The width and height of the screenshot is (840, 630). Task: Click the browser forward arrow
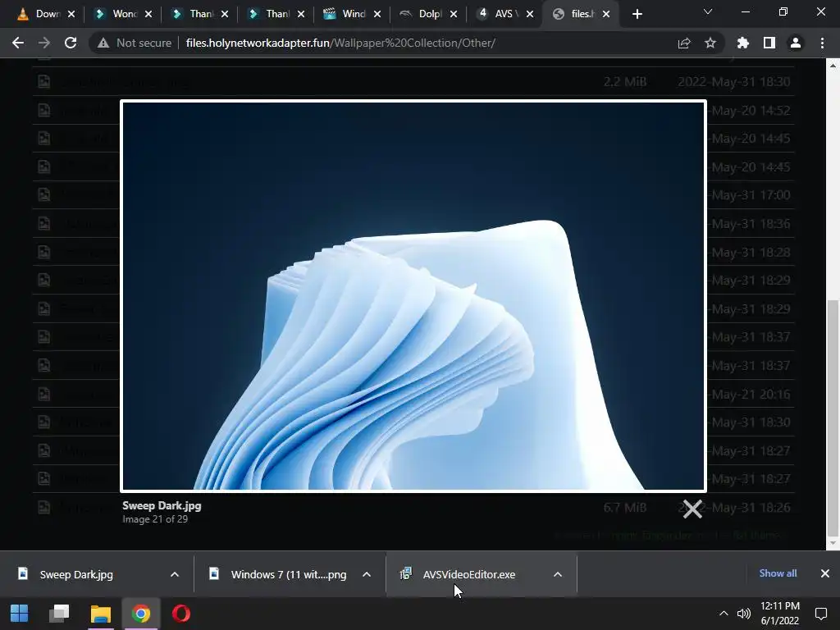tap(44, 43)
